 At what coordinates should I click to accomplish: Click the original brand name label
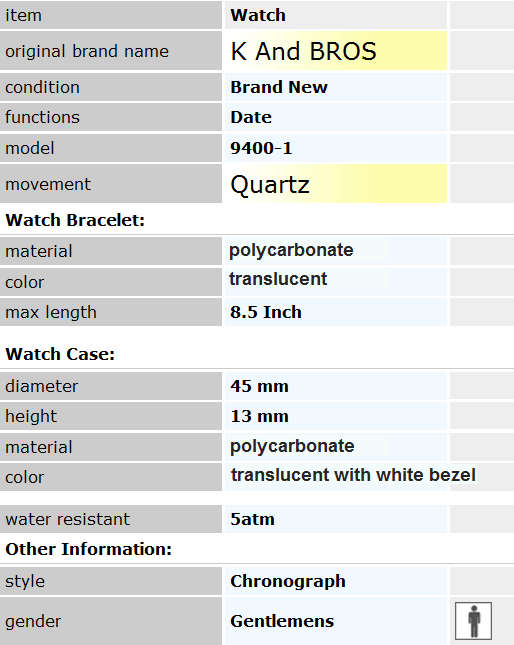87,51
